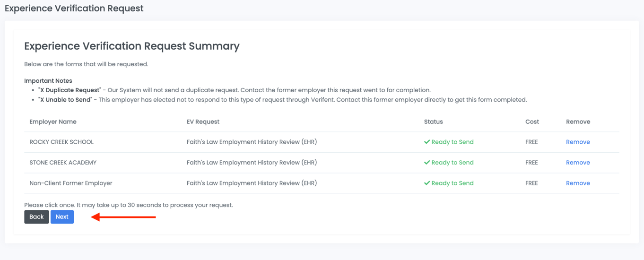Remove the Non-Client Former Employer request
The image size is (644, 260).
click(577, 183)
